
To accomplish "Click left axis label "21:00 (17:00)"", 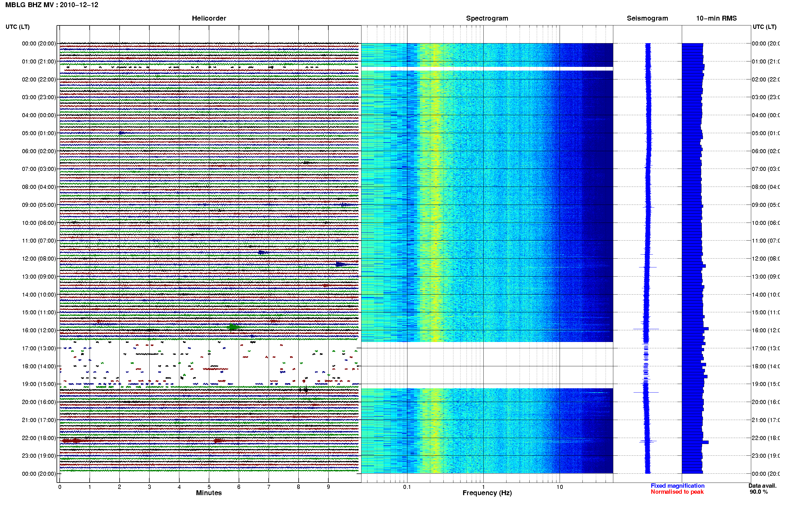I will click(39, 420).
